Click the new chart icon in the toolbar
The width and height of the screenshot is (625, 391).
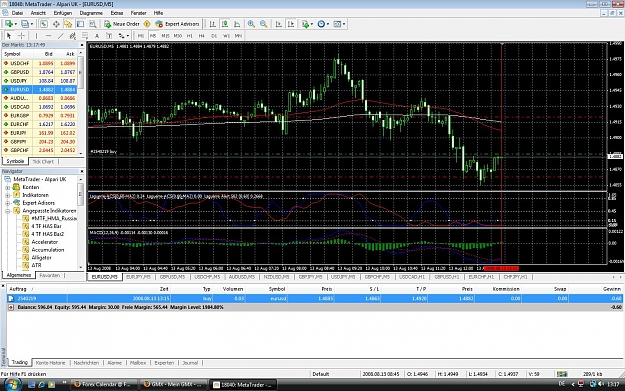pyautogui.click(x=9, y=24)
